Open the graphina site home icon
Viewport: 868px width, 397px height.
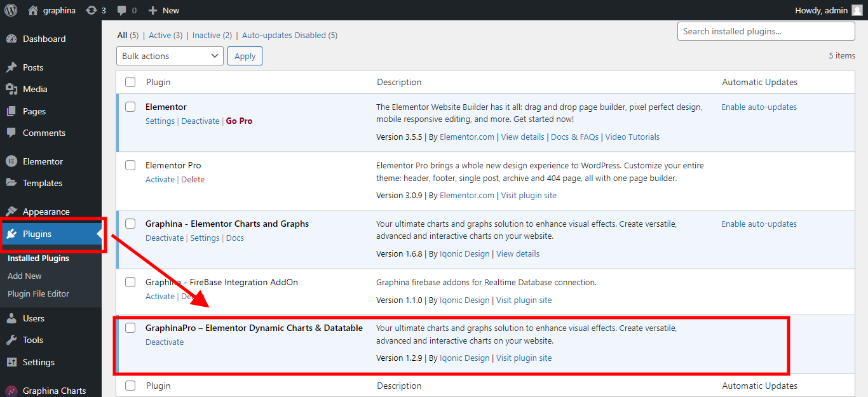point(33,10)
